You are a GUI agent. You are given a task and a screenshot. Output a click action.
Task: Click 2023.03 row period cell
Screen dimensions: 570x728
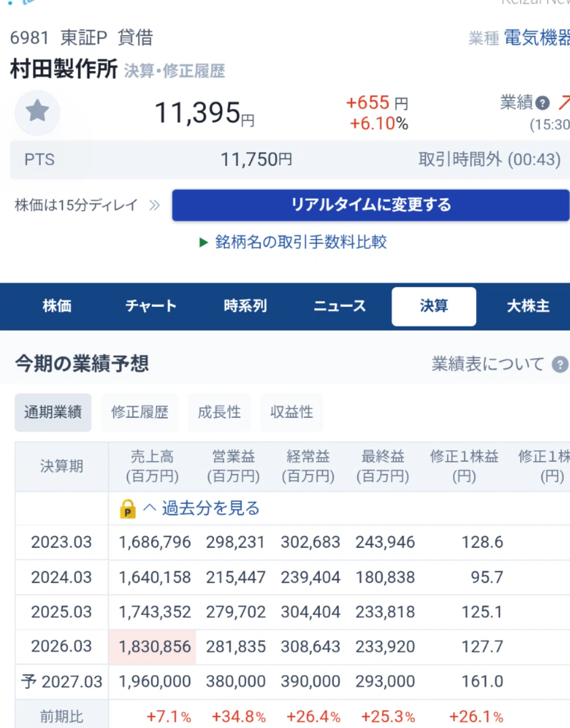click(x=62, y=542)
